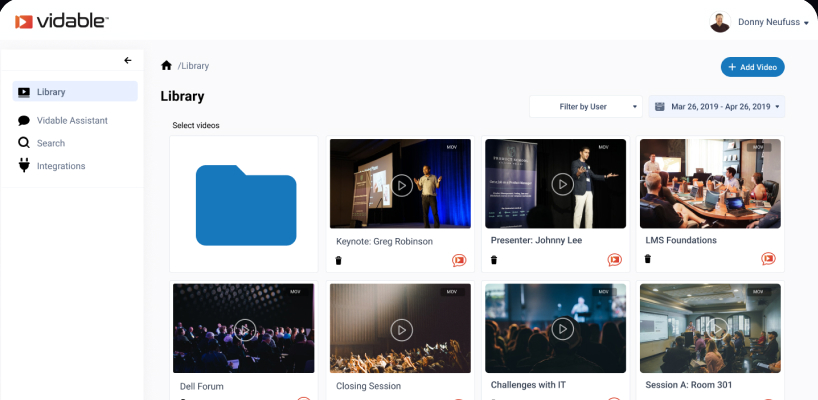
Task: Click the Add Video button
Action: [752, 67]
